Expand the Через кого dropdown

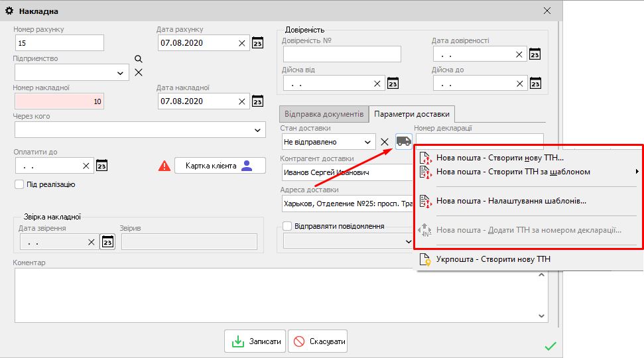point(257,130)
